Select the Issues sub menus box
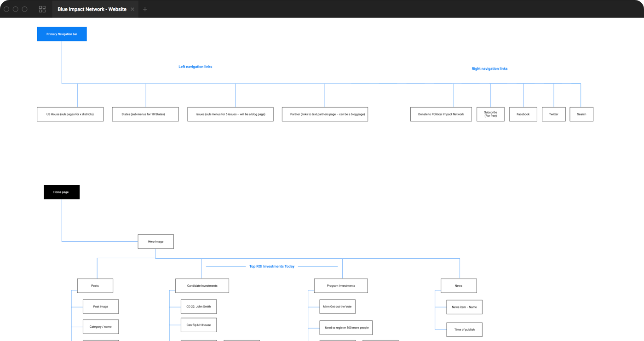This screenshot has height=341, width=644. point(230,114)
